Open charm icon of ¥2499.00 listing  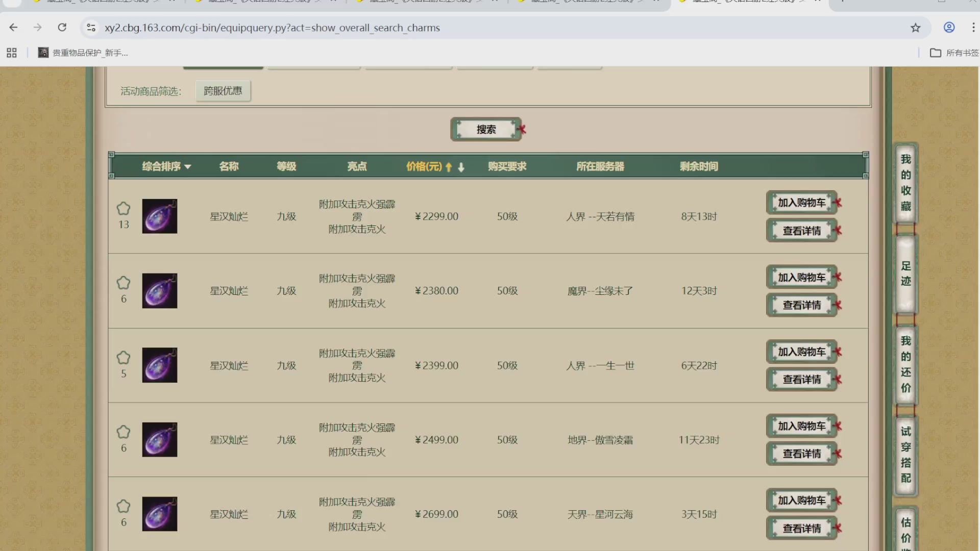tap(160, 440)
